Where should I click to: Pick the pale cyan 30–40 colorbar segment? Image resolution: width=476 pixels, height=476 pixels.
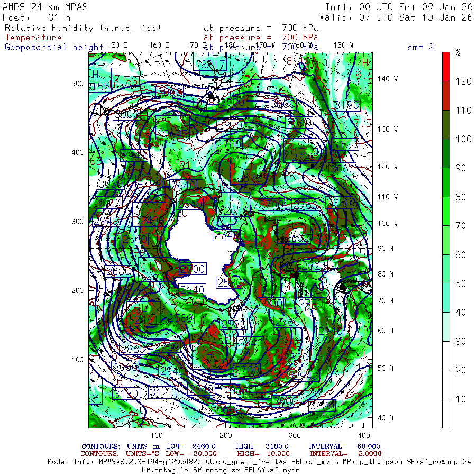(x=446, y=327)
